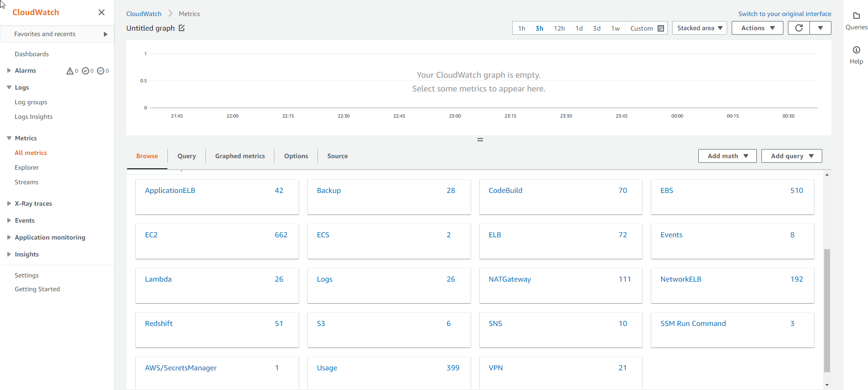The height and width of the screenshot is (390, 868).
Task: Open the Queries side panel
Action: click(856, 21)
